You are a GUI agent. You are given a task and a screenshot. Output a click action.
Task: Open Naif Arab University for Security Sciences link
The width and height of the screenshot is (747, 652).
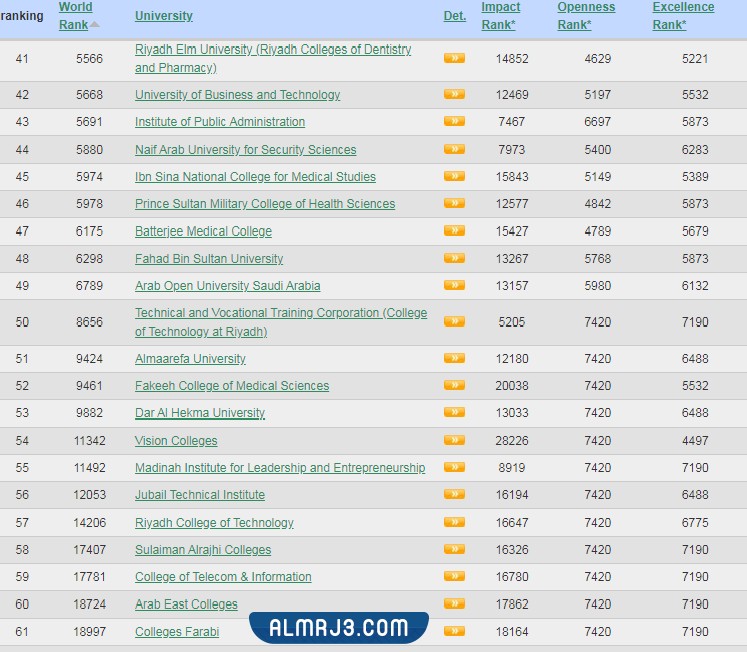click(x=245, y=150)
